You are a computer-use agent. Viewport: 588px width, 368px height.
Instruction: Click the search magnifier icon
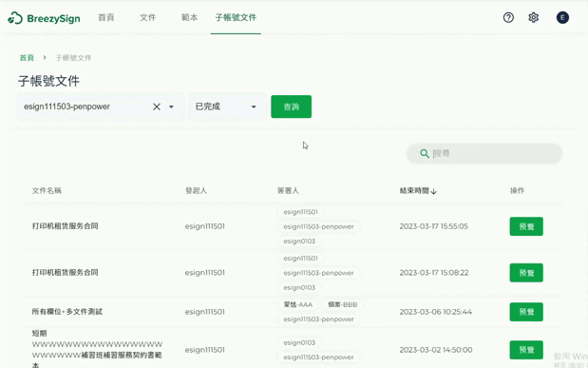point(425,154)
